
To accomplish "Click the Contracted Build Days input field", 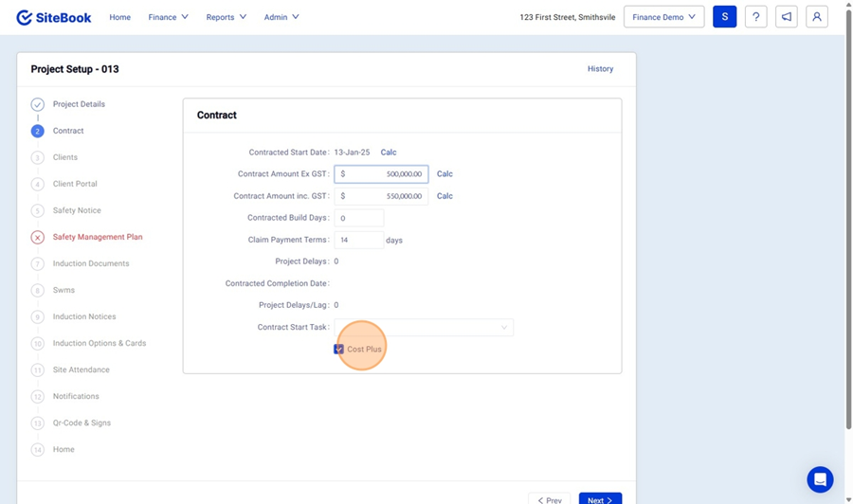I will (358, 218).
